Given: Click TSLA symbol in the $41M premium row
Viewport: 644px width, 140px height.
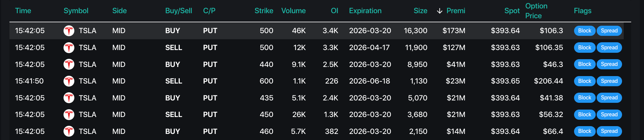Looking at the screenshot, I should [x=88, y=64].
